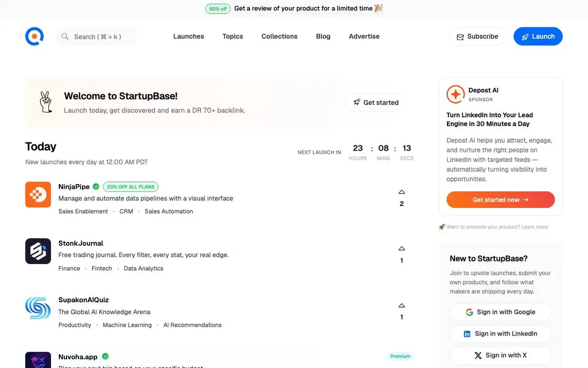Upvote NinjaPipe with the arrow icon
This screenshot has width=588, height=368.
pyautogui.click(x=402, y=192)
